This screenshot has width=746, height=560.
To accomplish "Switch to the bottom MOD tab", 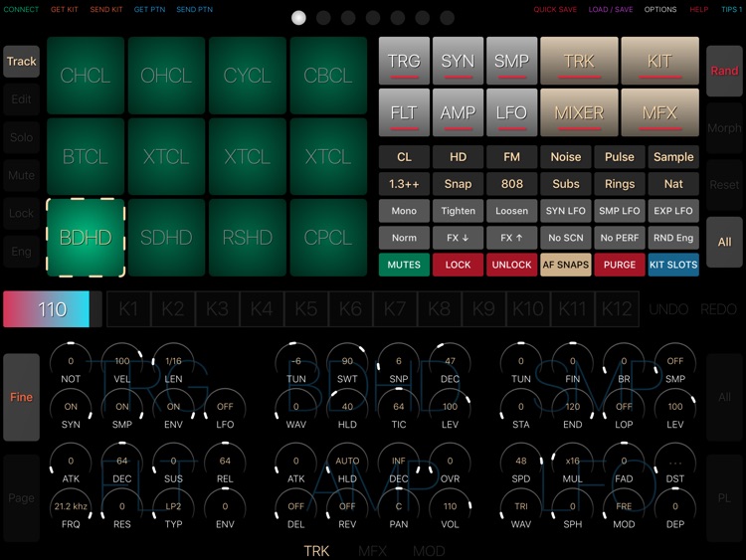I will coord(429,551).
